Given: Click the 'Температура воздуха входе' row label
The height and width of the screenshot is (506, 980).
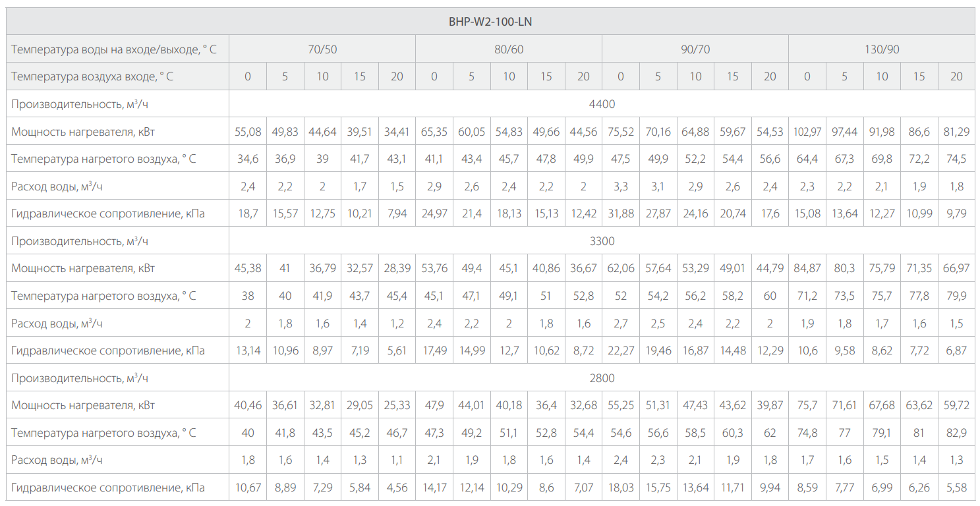Looking at the screenshot, I should coord(92,76).
